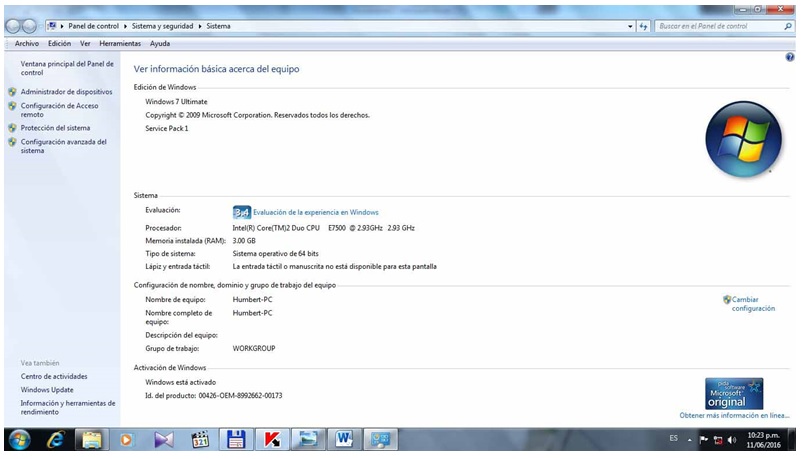
Task: Open the Ver menu
Action: coord(85,43)
